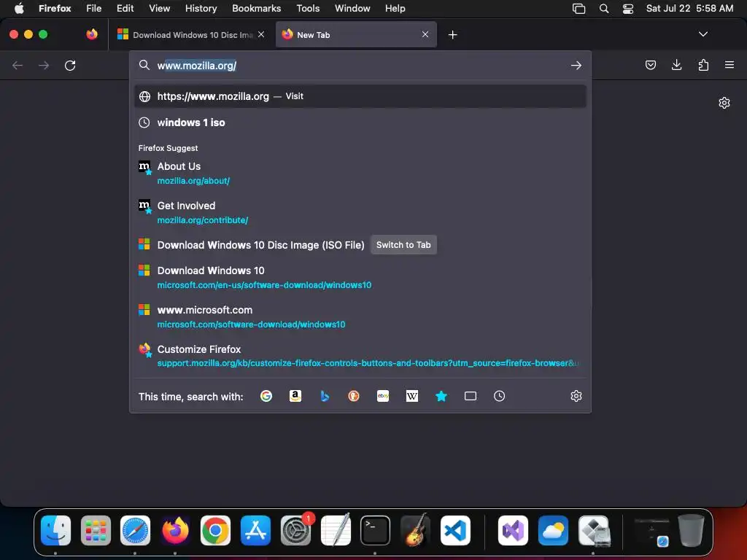747x560 pixels.
Task: Open About Us mozilla.org/about/ suggestion
Action: click(360, 173)
